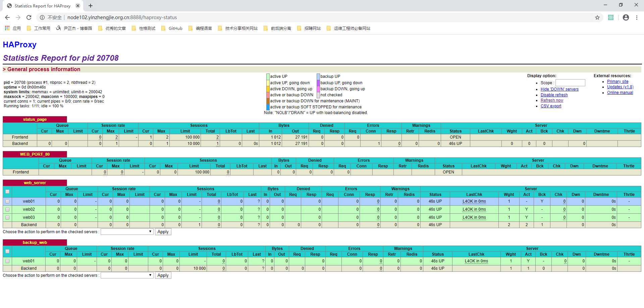Click the CSV export link
Image resolution: width=644 pixels, height=308 pixels.
click(551, 106)
